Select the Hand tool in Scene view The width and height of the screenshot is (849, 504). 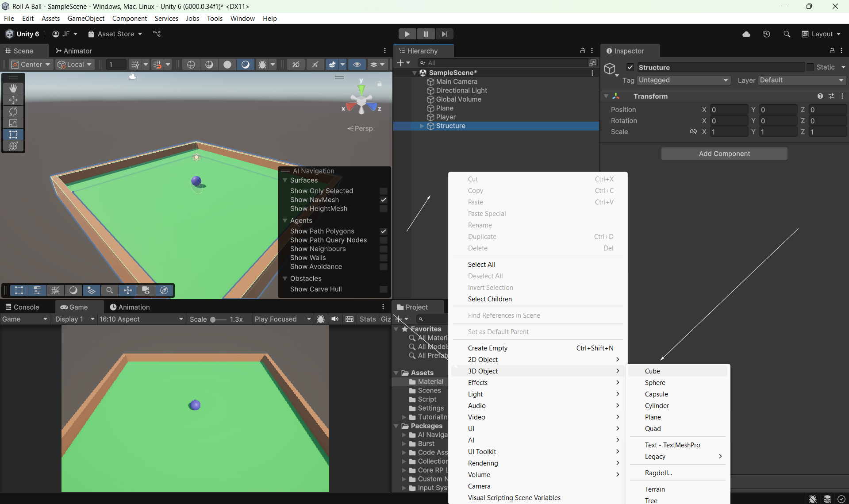click(x=13, y=88)
